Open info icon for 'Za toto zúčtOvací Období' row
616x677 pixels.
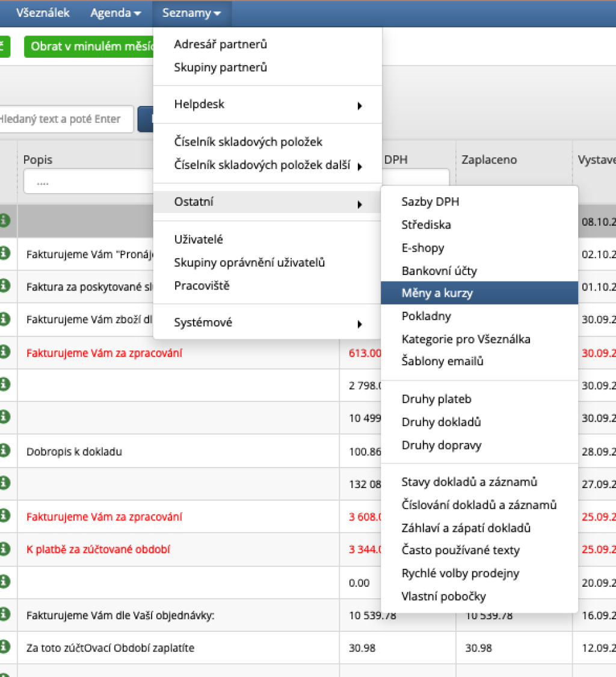pos(5,648)
